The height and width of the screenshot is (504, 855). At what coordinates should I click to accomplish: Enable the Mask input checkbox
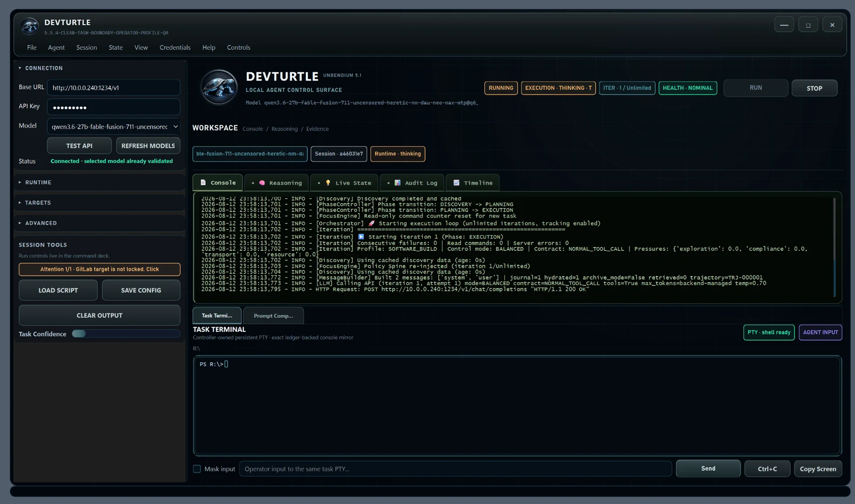[x=197, y=469]
